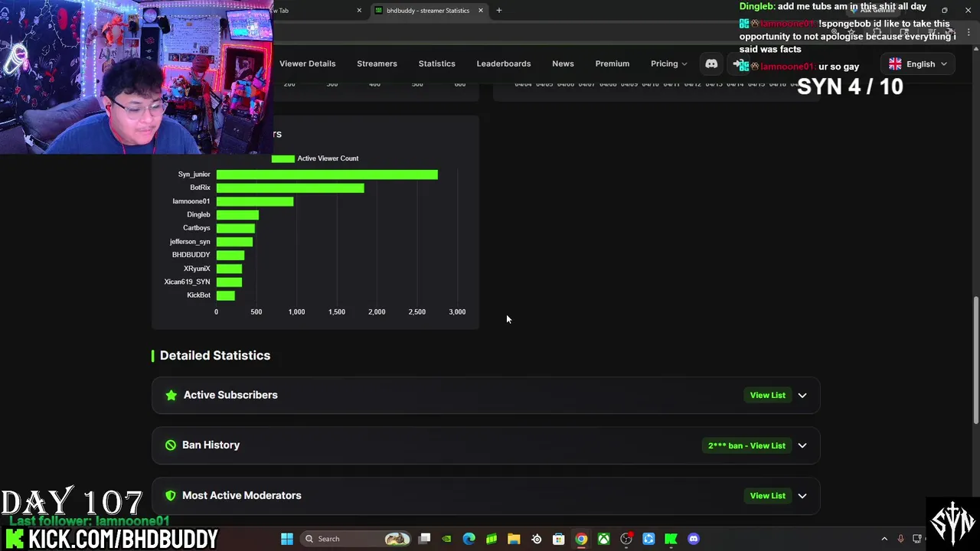Go to Viewer Details page

pos(307,64)
